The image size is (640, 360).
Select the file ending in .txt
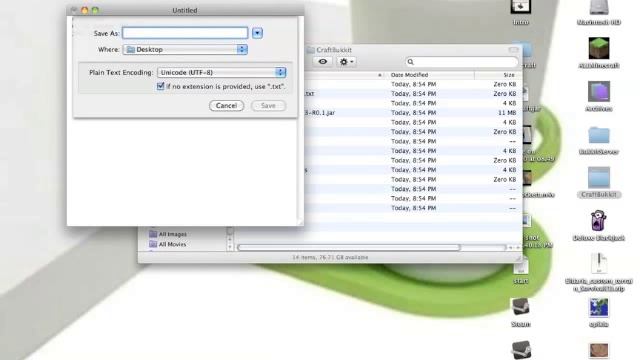[310, 94]
